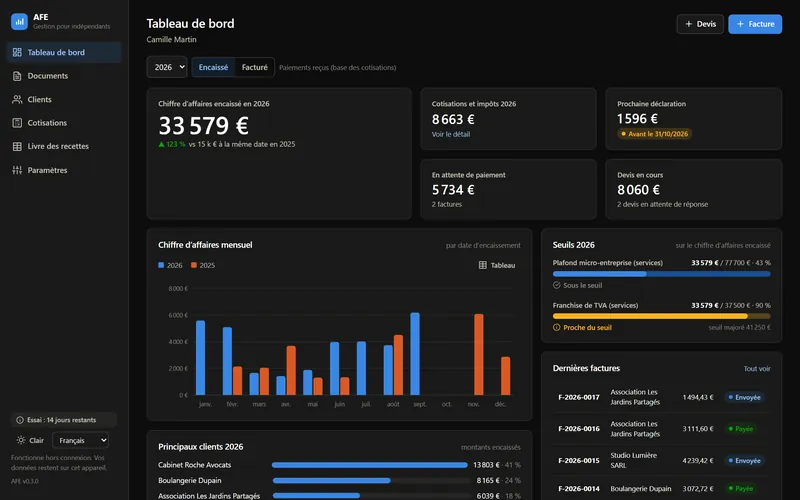Click the orange nov. 2025 bar
Viewport: 800px width, 500px height.
click(479, 355)
